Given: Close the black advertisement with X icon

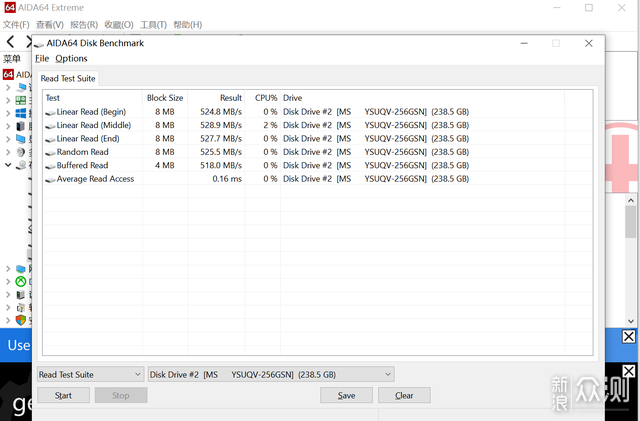Looking at the screenshot, I should click(629, 371).
